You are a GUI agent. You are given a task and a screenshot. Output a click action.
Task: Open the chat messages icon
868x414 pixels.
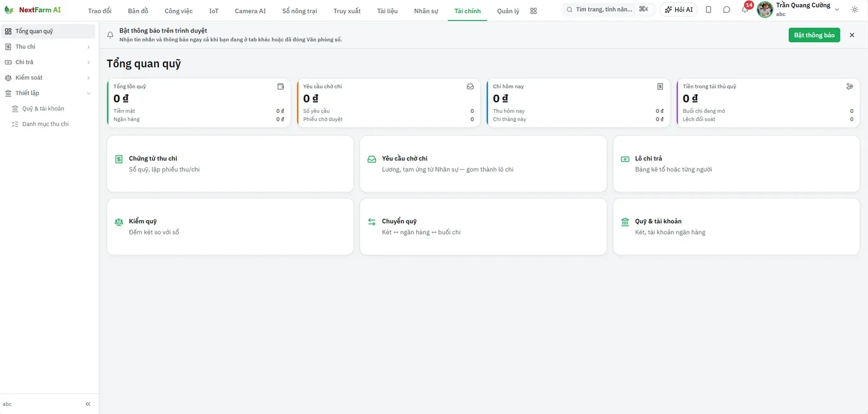click(726, 10)
